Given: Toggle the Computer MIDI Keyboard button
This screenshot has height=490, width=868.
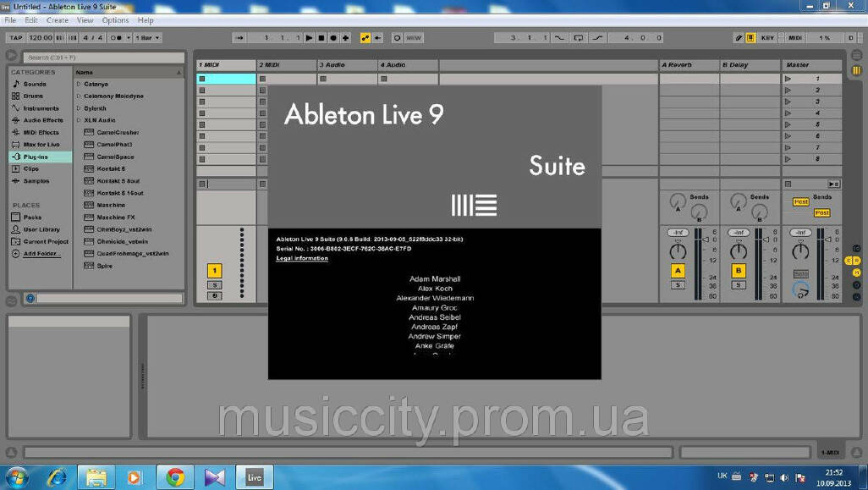Looking at the screenshot, I should [750, 37].
